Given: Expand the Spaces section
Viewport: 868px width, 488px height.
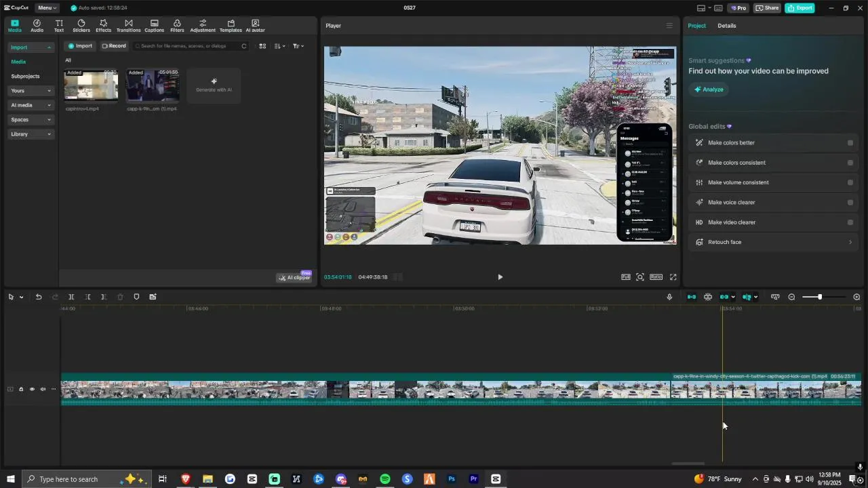Looking at the screenshot, I should (49, 120).
